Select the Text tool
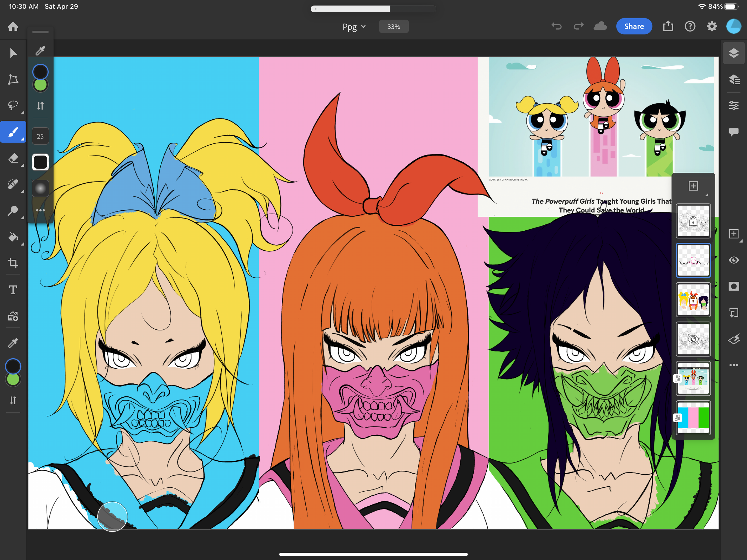The width and height of the screenshot is (747, 560). tap(13, 290)
